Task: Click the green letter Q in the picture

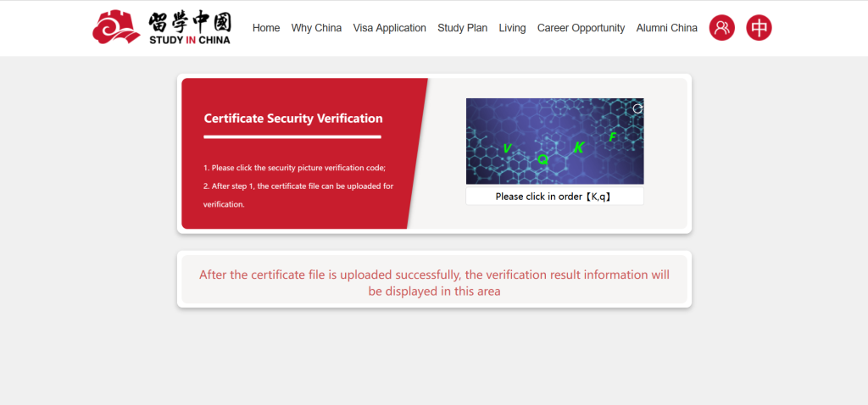Action: click(542, 158)
